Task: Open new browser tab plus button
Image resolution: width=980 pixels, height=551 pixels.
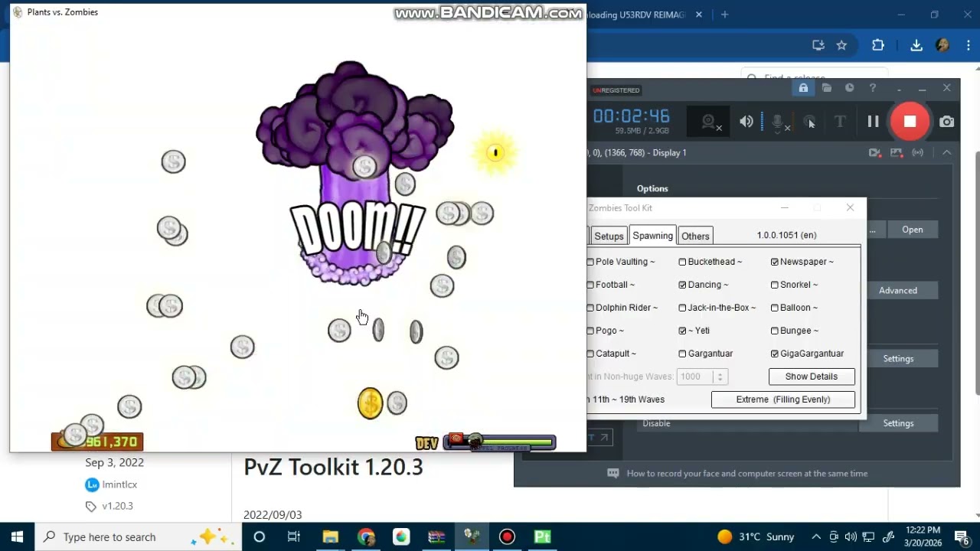Action: [x=724, y=15]
